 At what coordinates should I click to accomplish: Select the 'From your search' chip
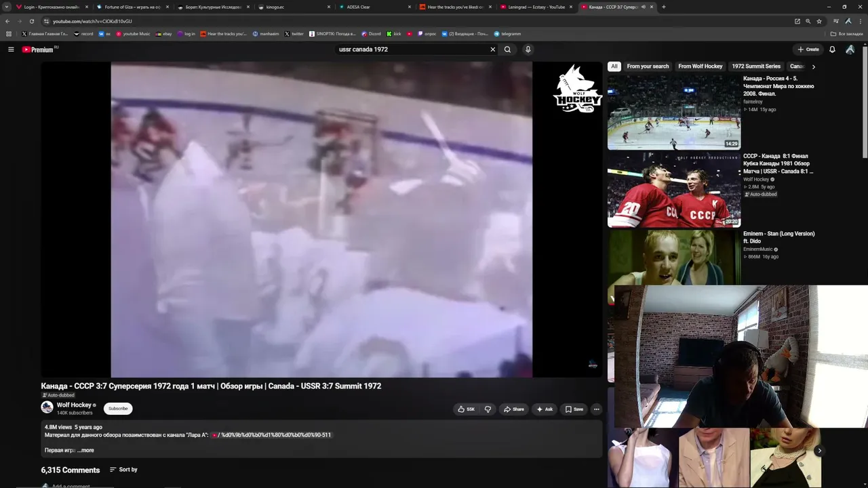648,66
